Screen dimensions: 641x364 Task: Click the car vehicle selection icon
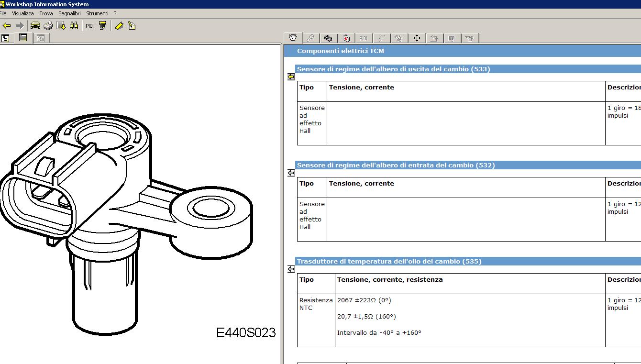click(35, 26)
